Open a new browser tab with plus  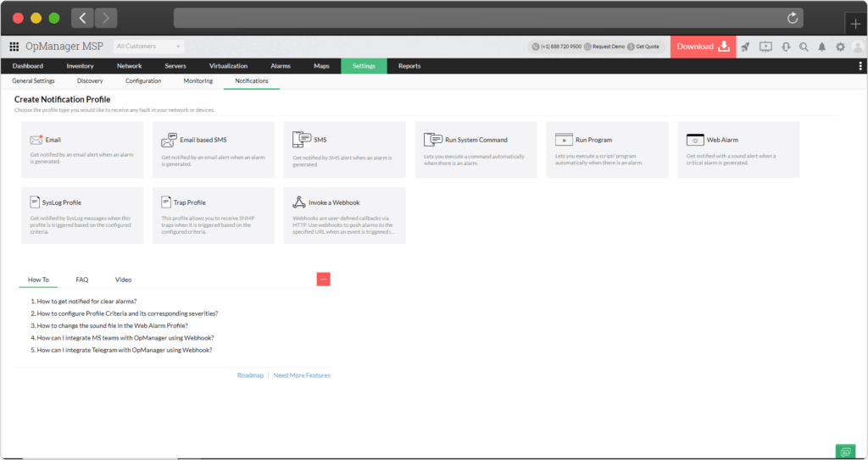click(x=856, y=25)
